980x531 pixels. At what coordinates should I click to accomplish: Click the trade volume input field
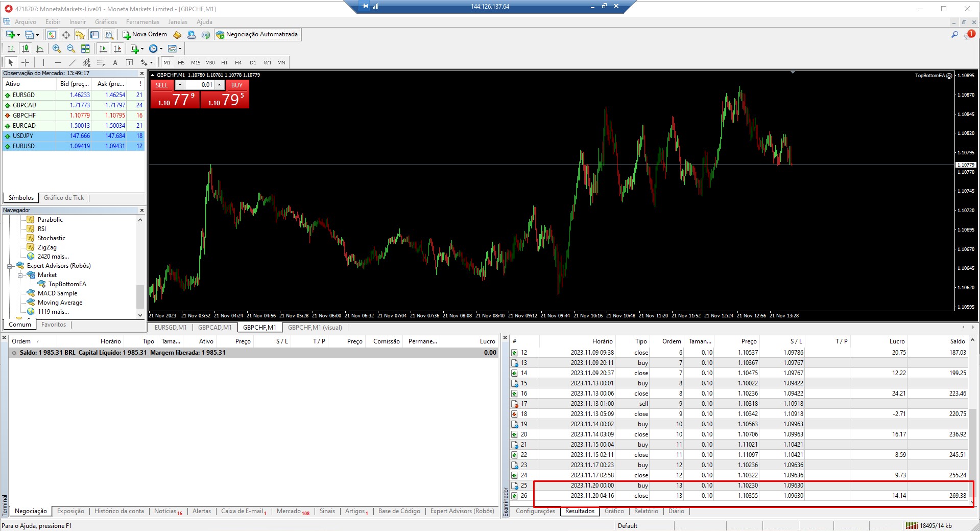200,85
